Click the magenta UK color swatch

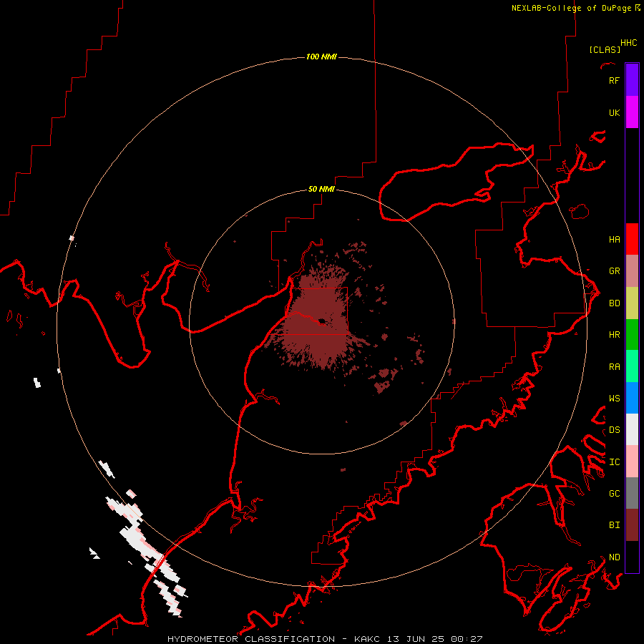[632, 112]
